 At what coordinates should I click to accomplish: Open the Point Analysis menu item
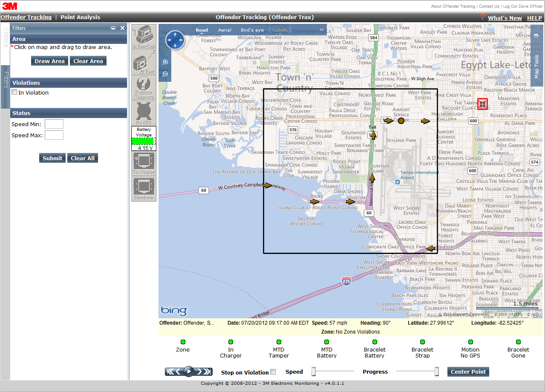point(80,17)
